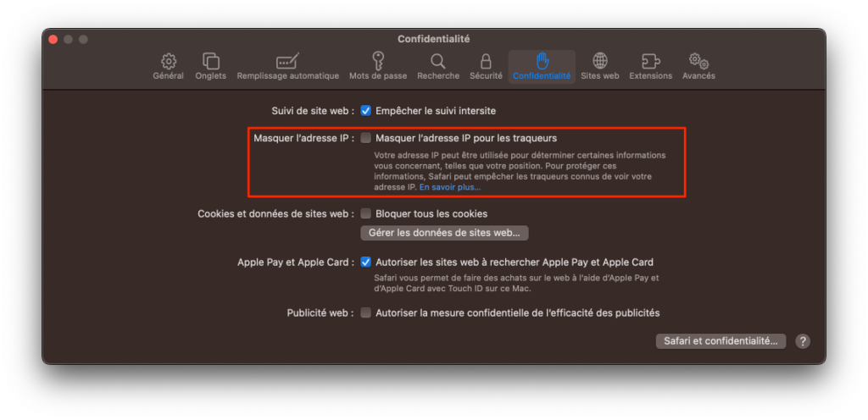Open the Avancés gears tab
The image size is (868, 420).
tap(698, 67)
